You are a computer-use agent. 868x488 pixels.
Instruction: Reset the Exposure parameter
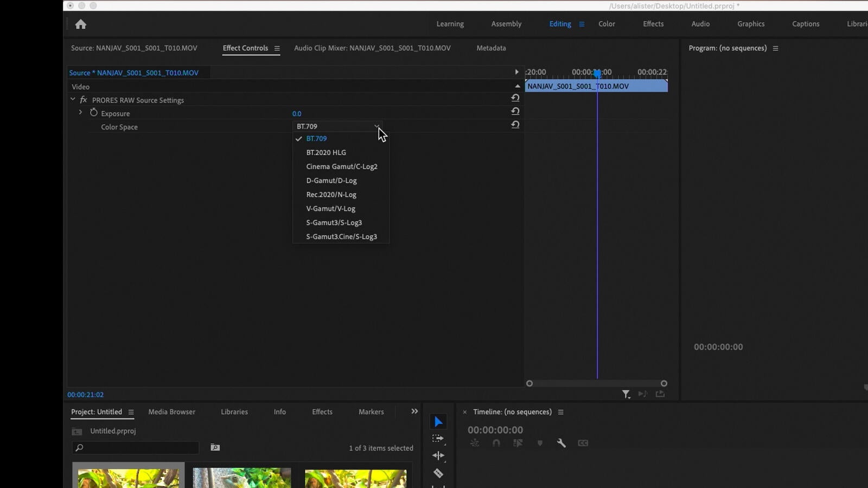515,111
